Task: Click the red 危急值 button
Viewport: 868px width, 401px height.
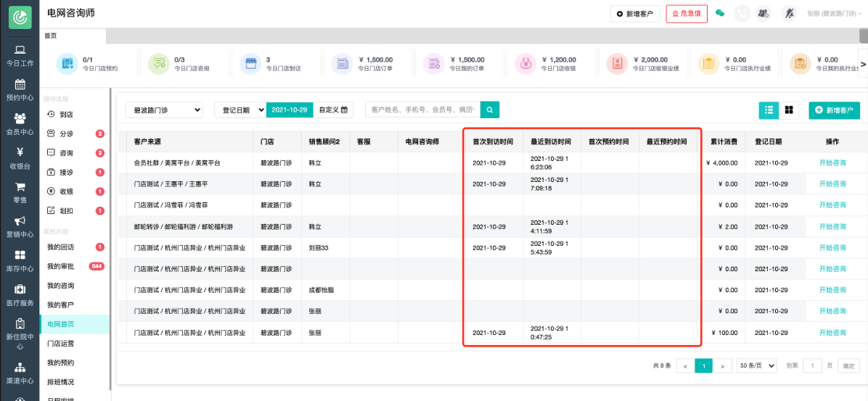Action: [687, 14]
